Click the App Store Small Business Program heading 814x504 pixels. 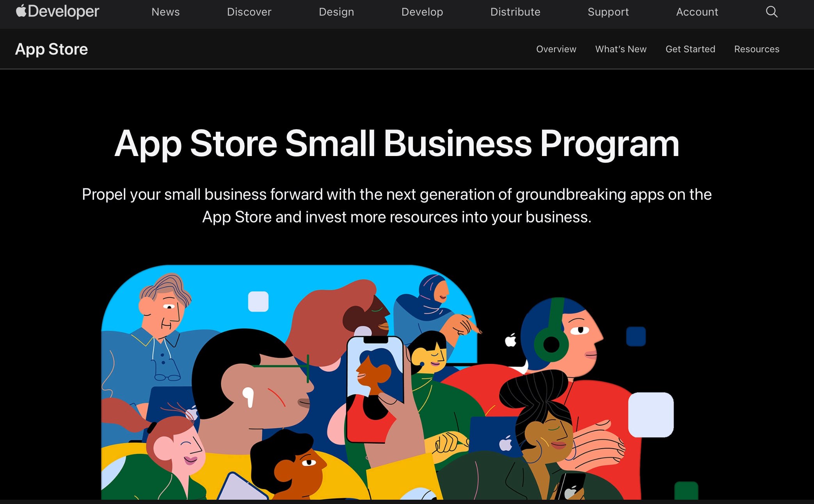[397, 144]
